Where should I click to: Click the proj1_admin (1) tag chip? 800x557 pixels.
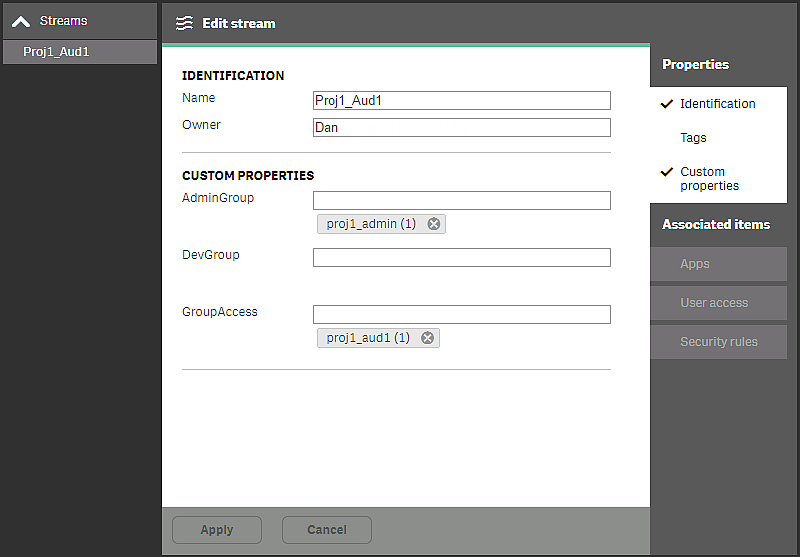[370, 224]
